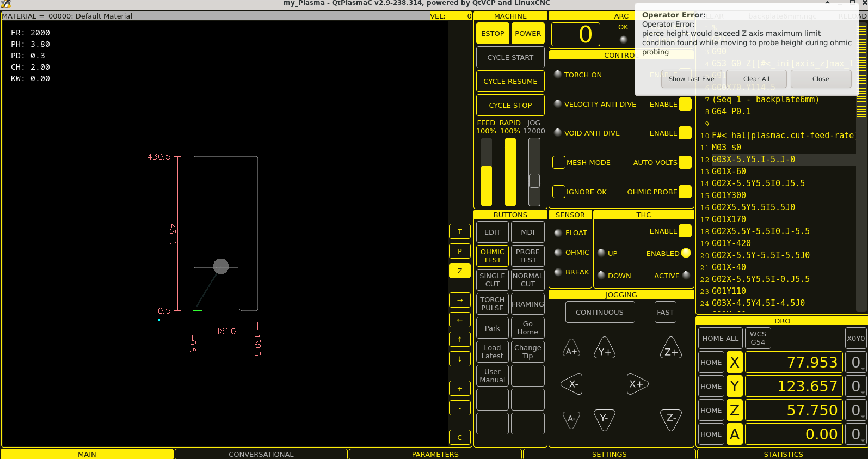The height and width of the screenshot is (459, 868).
Task: Open WCS G54 selector
Action: 758,338
